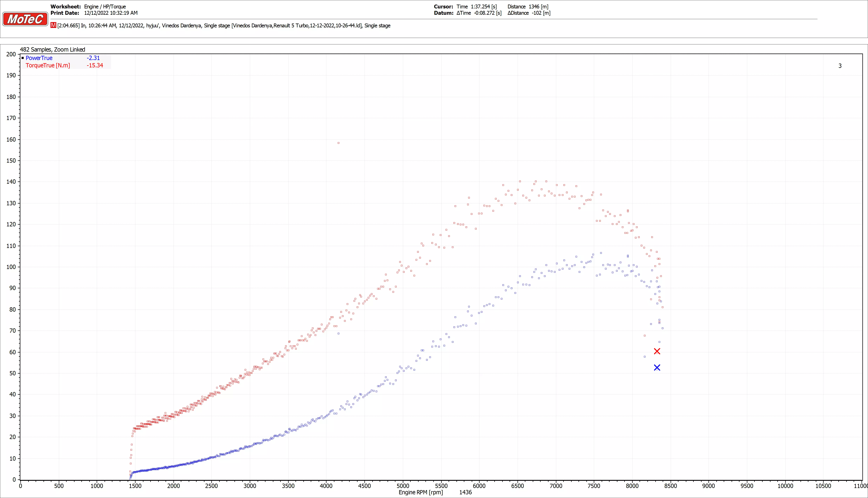Click the outlier torque point near 158
Image resolution: width=868 pixels, height=498 pixels.
[x=338, y=143]
